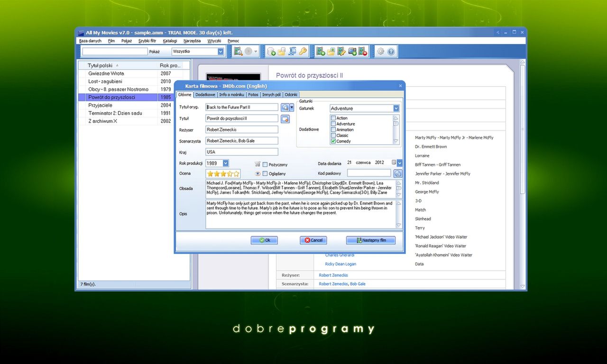Click into the Kod paskowy input field
The height and width of the screenshot is (364, 607).
click(369, 173)
